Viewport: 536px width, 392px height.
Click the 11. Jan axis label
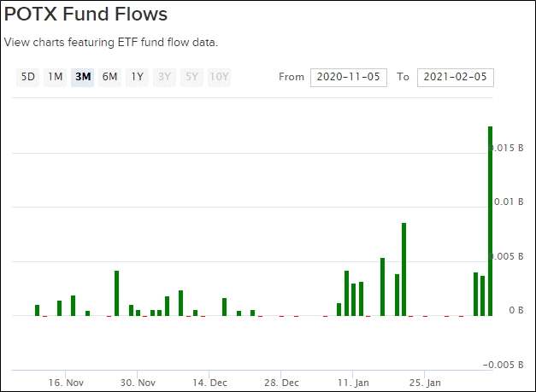[x=353, y=383]
